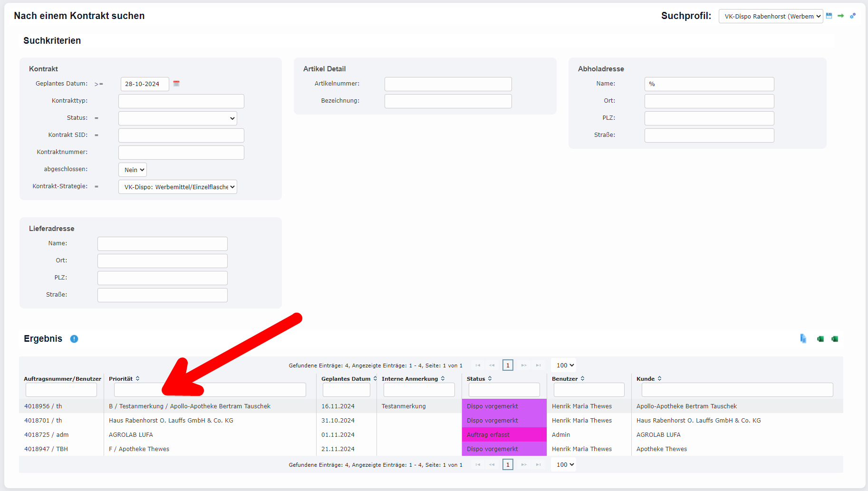Open the Kontrakt-Strategie dropdown
Screen dimensions: 868x491
point(178,187)
